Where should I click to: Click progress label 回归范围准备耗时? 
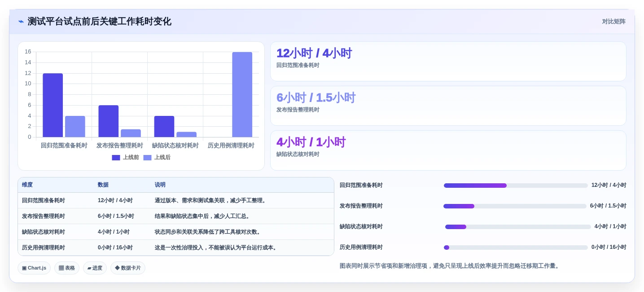point(361,185)
